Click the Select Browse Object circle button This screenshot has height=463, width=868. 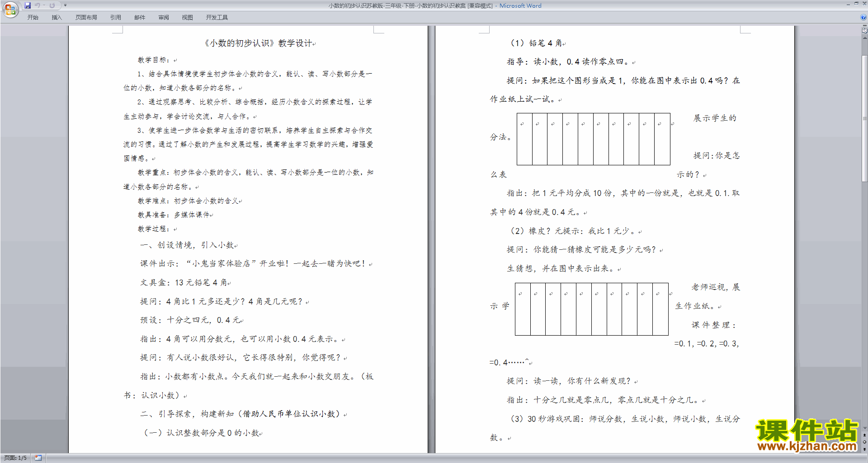tap(865, 442)
